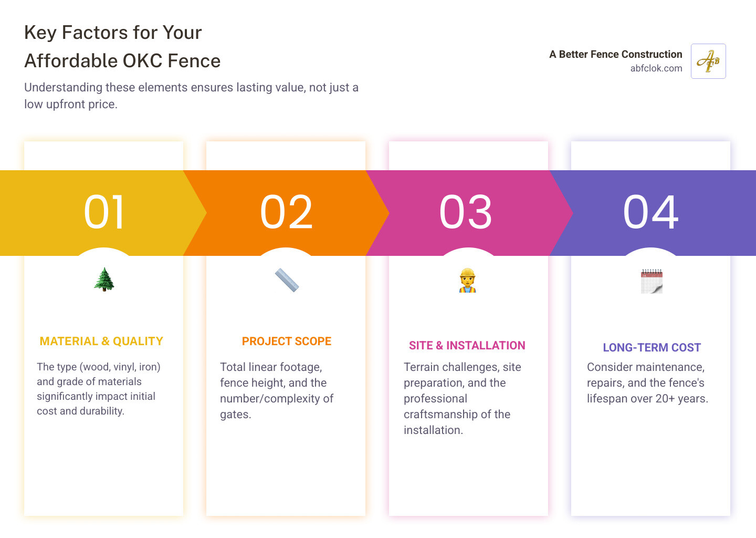
Task: Click the construction worker icon
Action: click(467, 281)
